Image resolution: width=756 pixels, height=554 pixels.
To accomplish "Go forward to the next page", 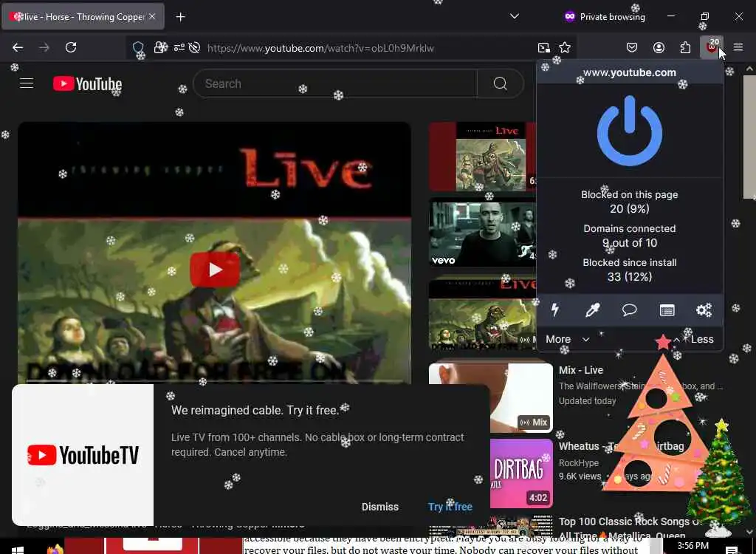I will click(x=44, y=47).
